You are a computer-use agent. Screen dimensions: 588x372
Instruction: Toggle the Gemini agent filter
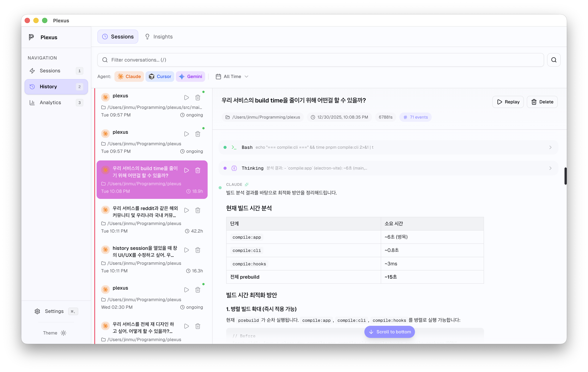(x=190, y=76)
